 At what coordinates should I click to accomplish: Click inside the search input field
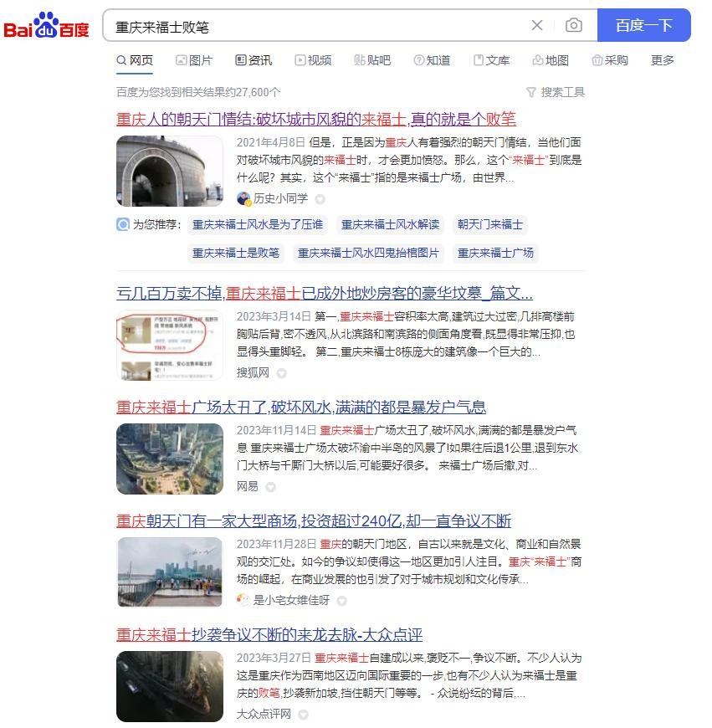point(318,26)
